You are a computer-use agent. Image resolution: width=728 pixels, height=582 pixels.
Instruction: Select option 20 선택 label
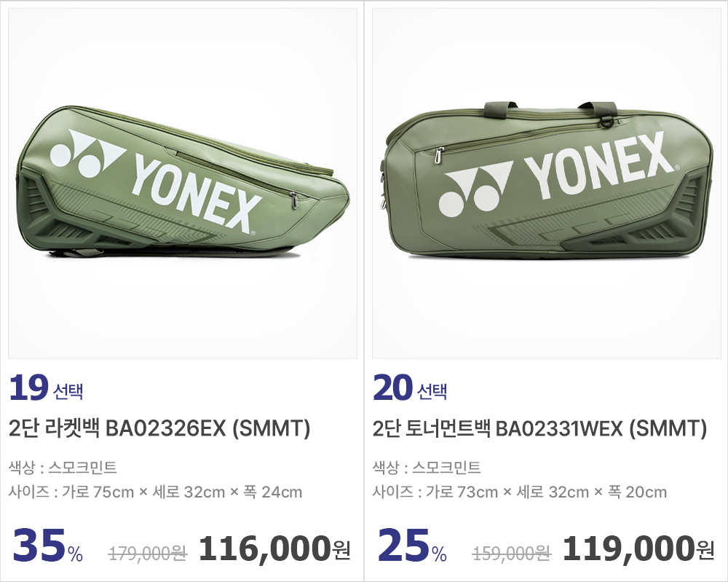pyautogui.click(x=410, y=389)
